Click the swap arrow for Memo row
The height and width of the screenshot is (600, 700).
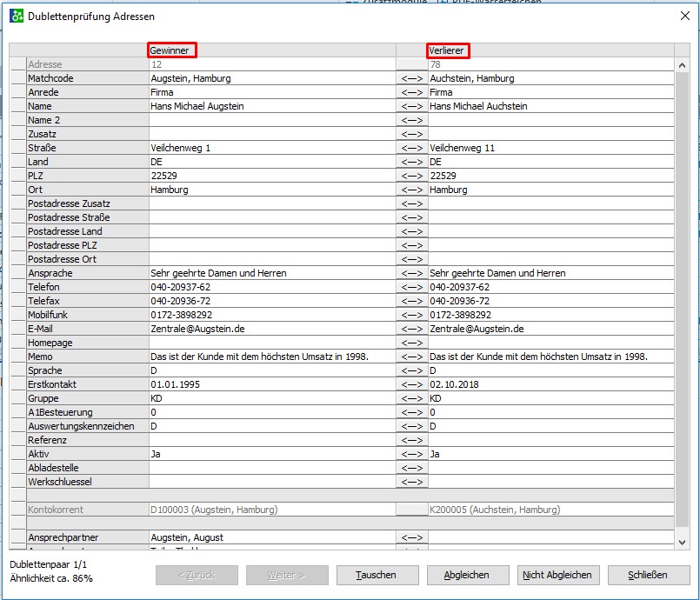411,357
